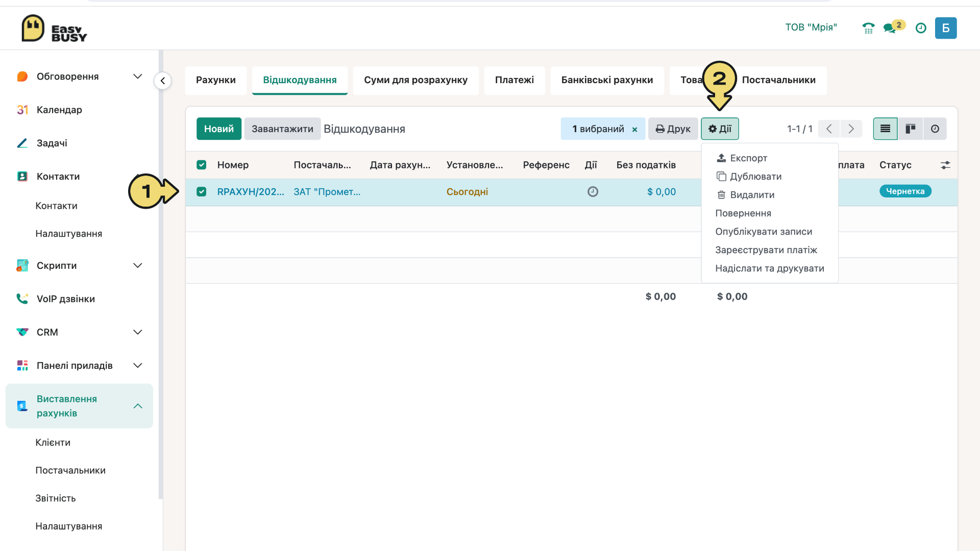Open Суми для розрахунку tab
The image size is (980, 551).
pyautogui.click(x=415, y=80)
